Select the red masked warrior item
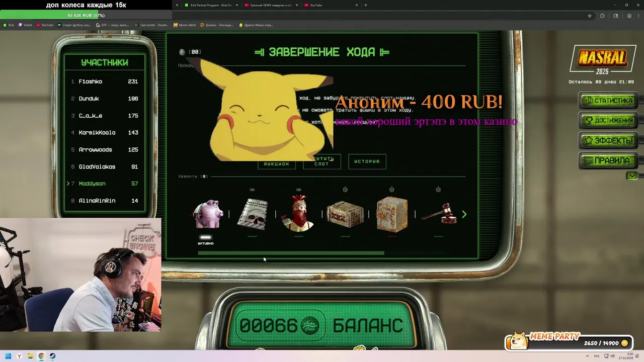The width and height of the screenshot is (644, 362). tap(298, 213)
